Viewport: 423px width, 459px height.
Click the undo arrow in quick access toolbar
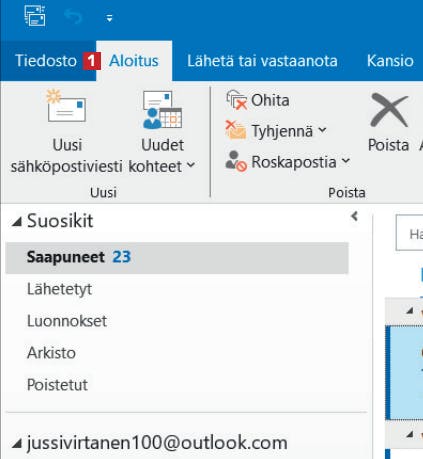coord(73,17)
